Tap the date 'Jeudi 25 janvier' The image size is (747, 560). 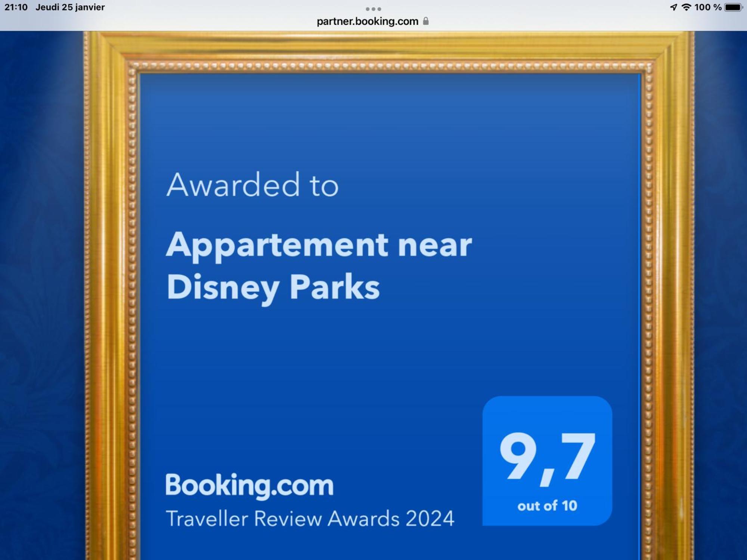[70, 7]
